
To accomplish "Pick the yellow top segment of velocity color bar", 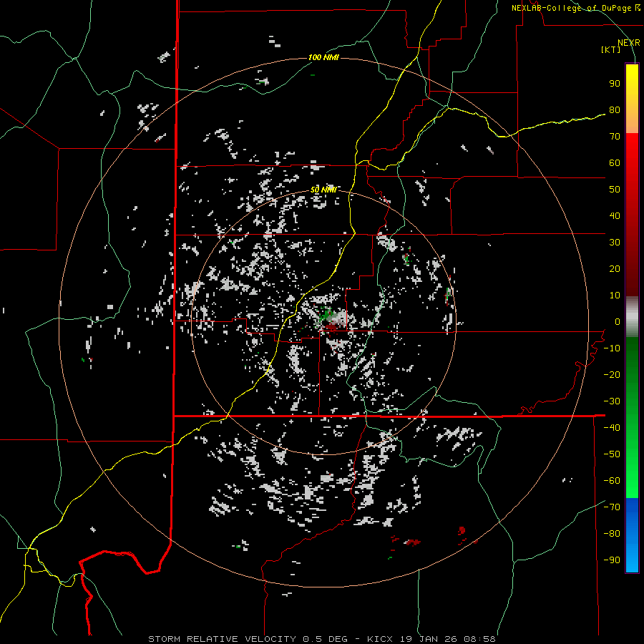I will [x=632, y=99].
